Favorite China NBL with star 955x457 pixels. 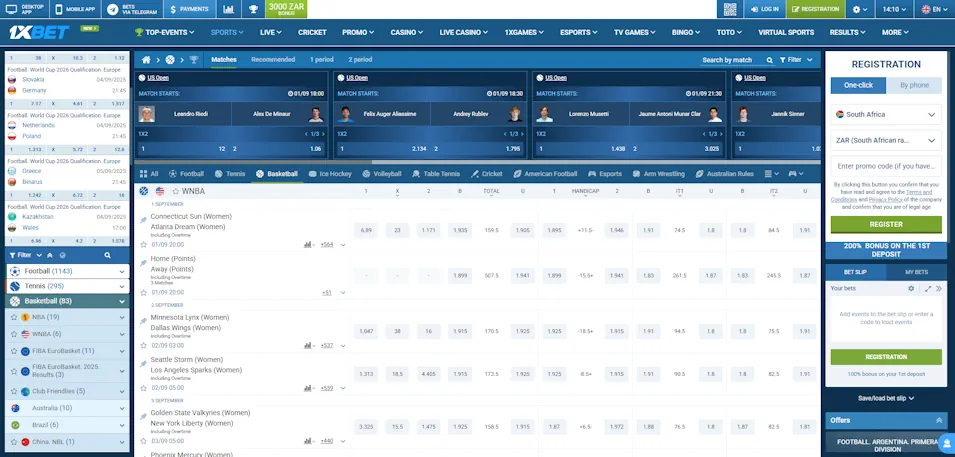(x=14, y=442)
